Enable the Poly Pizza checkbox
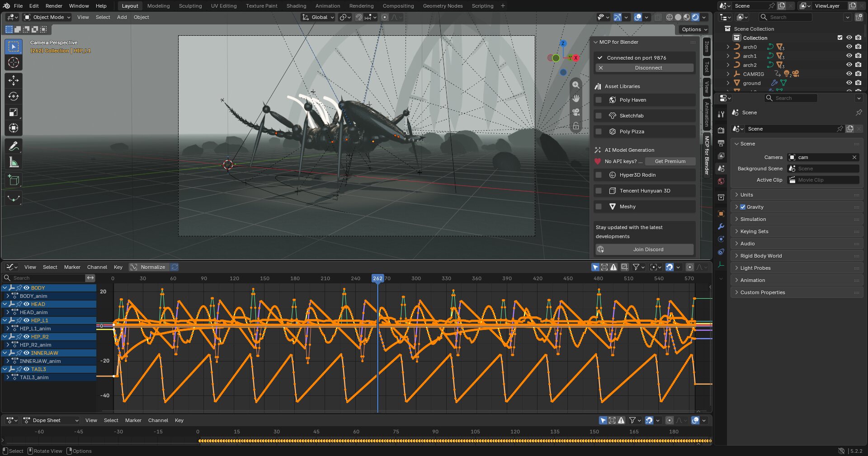Viewport: 868px width, 456px height. coord(599,132)
